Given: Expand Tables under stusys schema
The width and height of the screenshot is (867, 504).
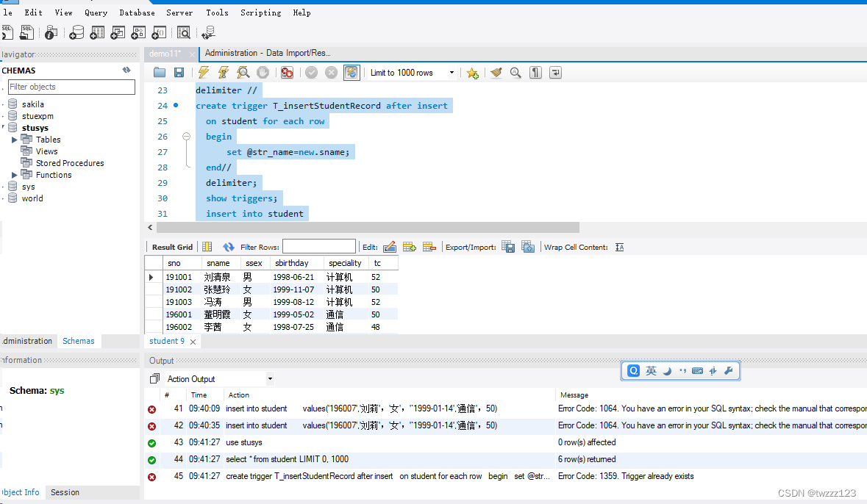Looking at the screenshot, I should click(13, 139).
